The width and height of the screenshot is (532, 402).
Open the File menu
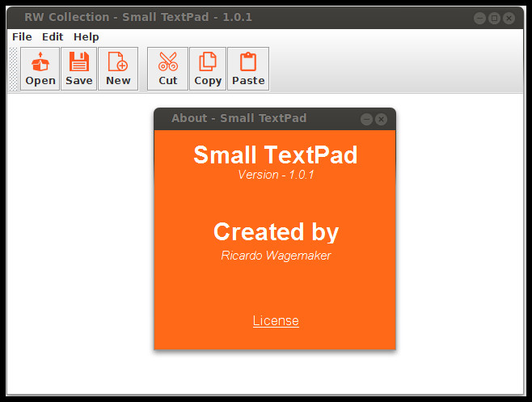(x=22, y=36)
